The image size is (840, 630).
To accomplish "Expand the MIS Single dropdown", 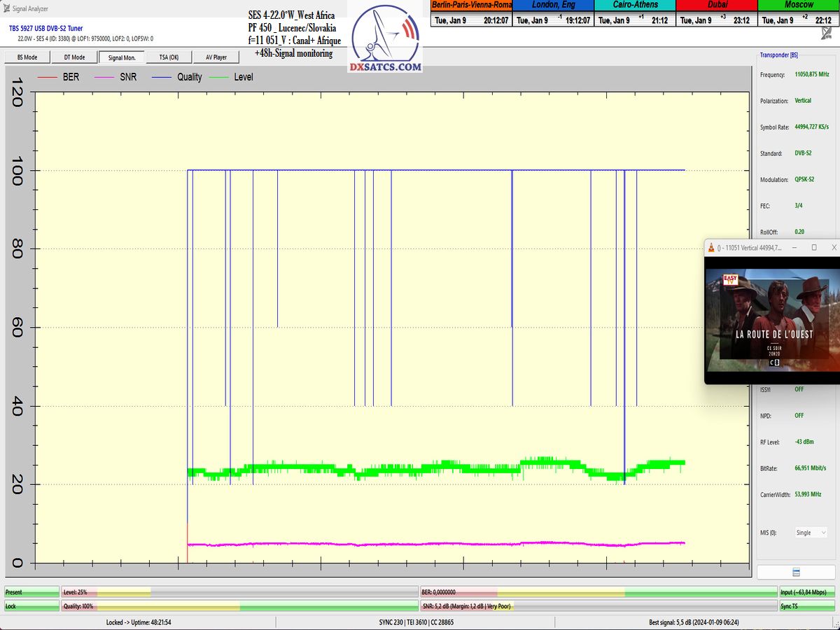I will 809,533.
